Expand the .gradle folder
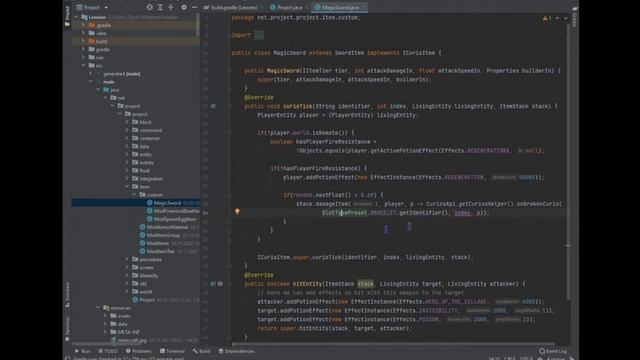The width and height of the screenshot is (640, 360). pyautogui.click(x=84, y=25)
